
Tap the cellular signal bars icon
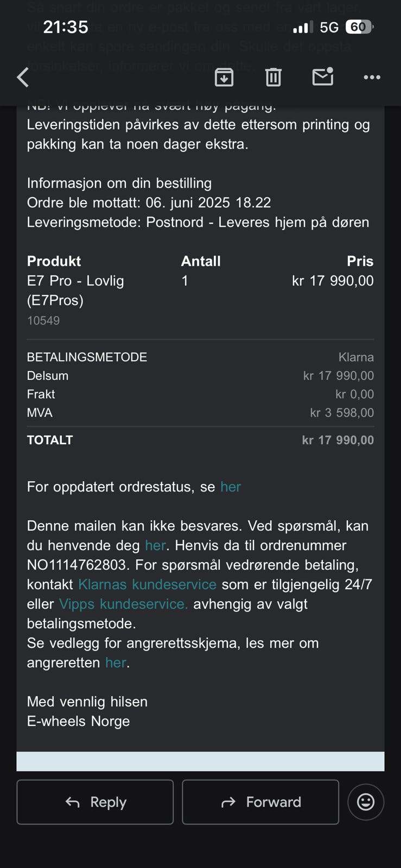303,27
